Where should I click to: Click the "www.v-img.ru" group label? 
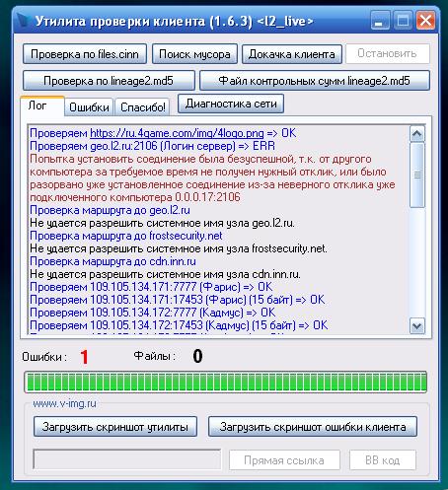pyautogui.click(x=64, y=403)
